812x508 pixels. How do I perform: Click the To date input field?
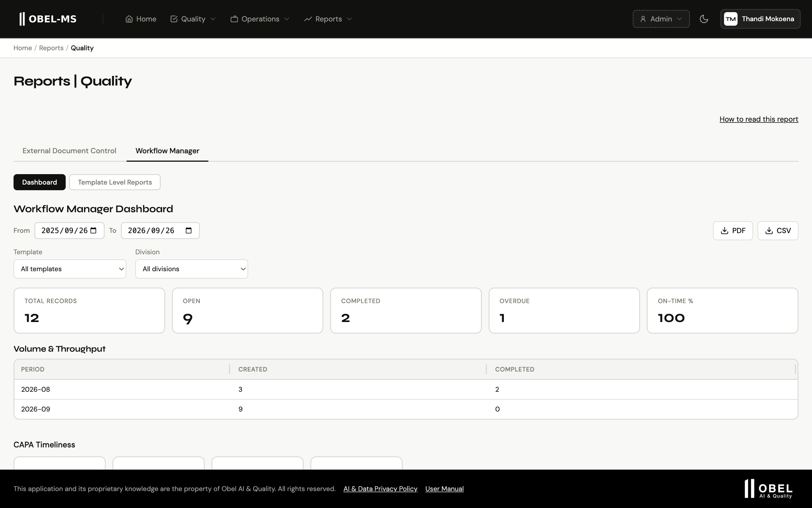[160, 231]
